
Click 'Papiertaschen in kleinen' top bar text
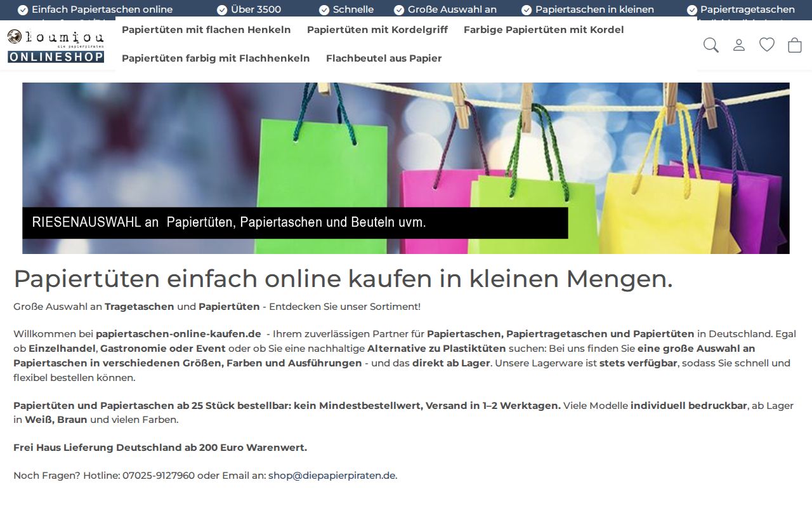tap(594, 10)
